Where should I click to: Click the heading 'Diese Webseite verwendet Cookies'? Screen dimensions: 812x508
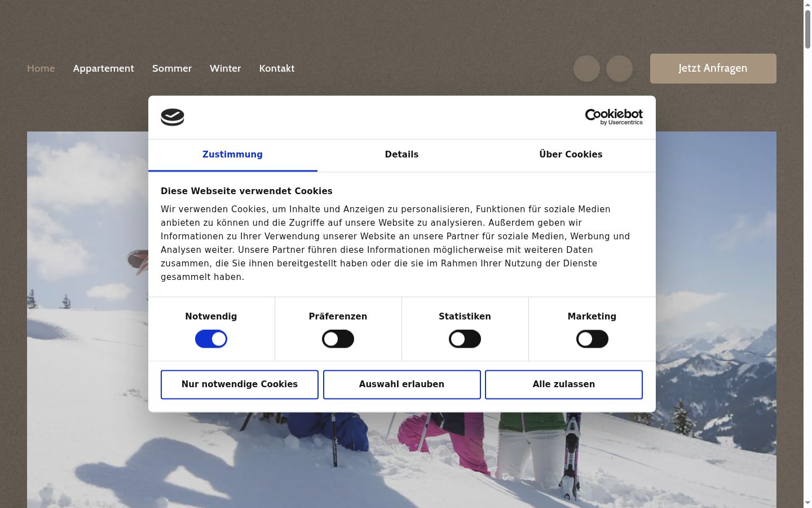(x=246, y=191)
